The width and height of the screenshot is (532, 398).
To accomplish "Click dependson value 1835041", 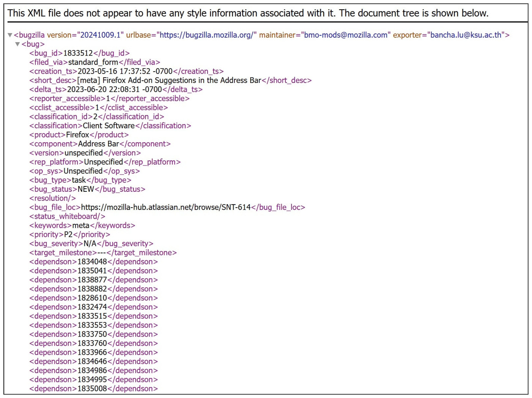I will (92, 271).
